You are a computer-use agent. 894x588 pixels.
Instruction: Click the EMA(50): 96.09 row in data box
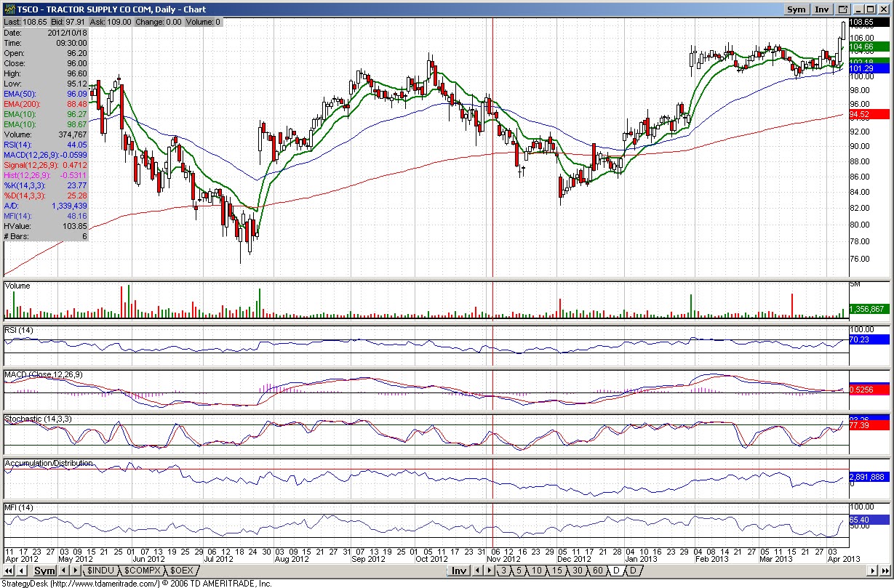[x=46, y=94]
